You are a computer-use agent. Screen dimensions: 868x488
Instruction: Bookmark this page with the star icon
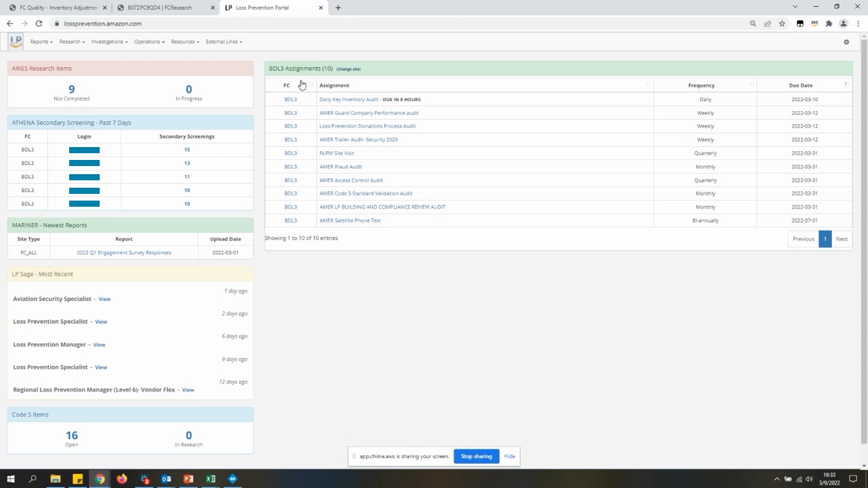tap(782, 24)
